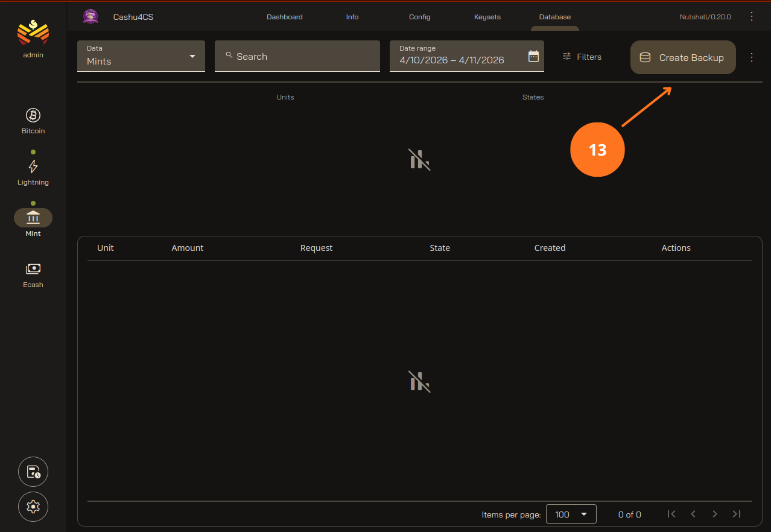
Task: Click the Cashu4CS mint avatar
Action: click(90, 17)
